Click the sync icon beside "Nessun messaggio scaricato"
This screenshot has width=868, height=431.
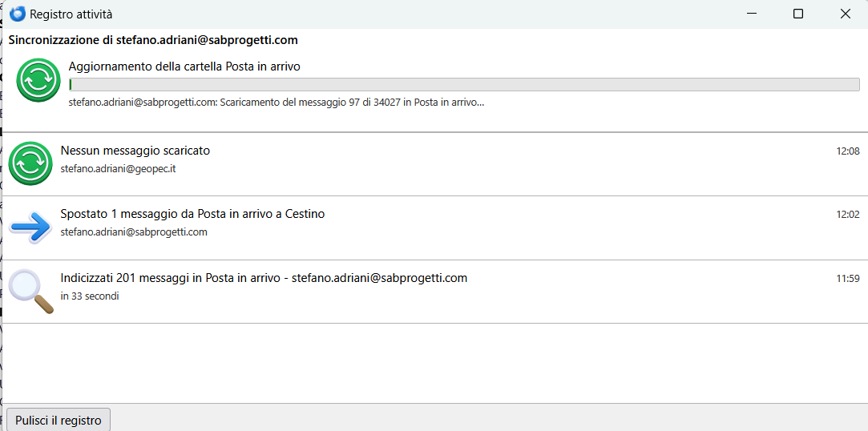pyautogui.click(x=30, y=163)
